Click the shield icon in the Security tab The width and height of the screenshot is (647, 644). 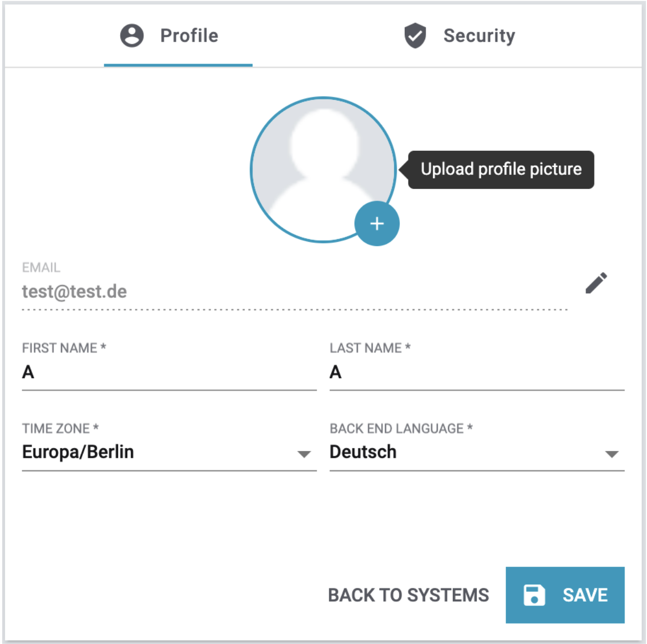(x=415, y=36)
